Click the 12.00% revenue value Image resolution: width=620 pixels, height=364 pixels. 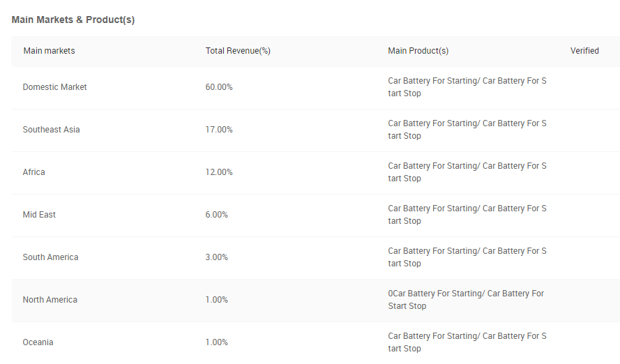tap(219, 172)
